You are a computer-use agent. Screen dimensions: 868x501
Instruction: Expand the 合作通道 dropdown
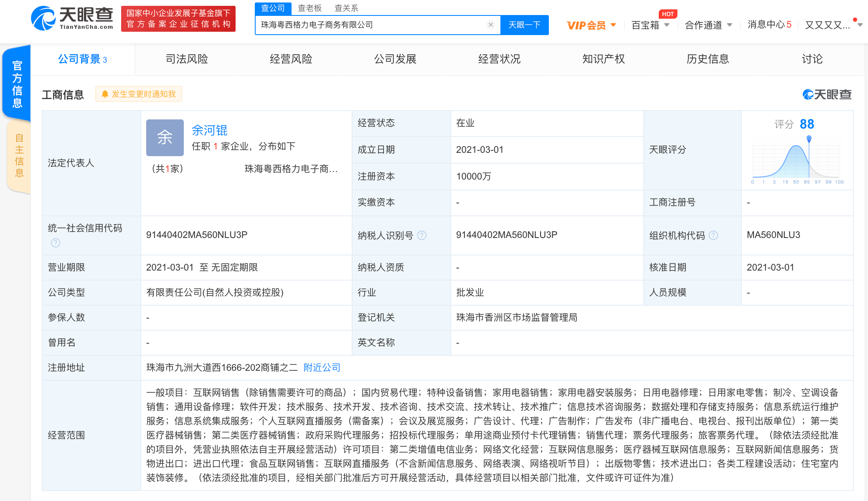tap(708, 25)
